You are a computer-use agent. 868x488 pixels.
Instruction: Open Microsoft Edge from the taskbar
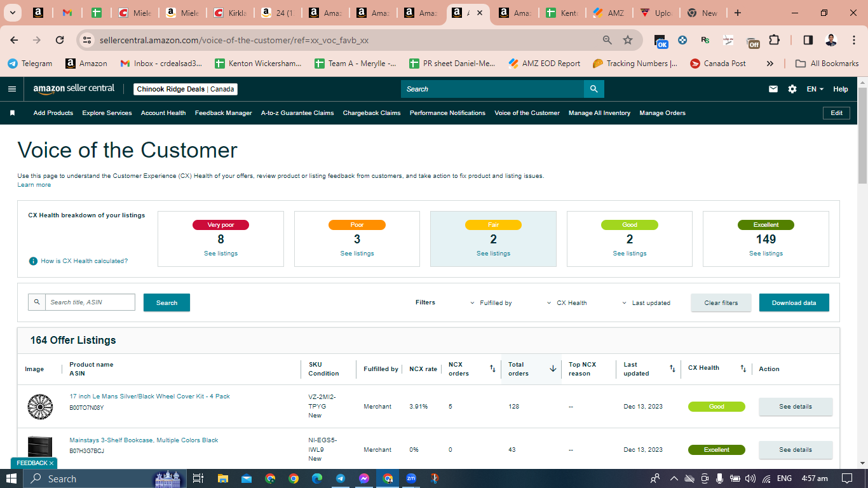317,478
